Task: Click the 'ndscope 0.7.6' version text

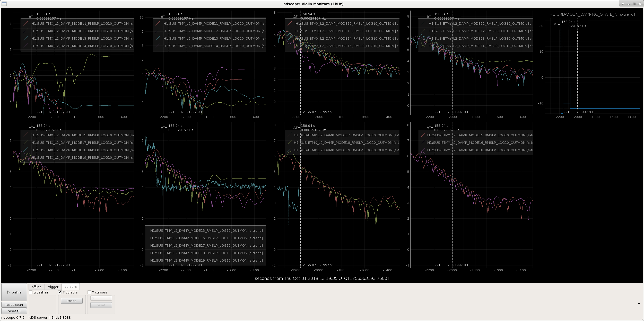Action: pos(13,317)
